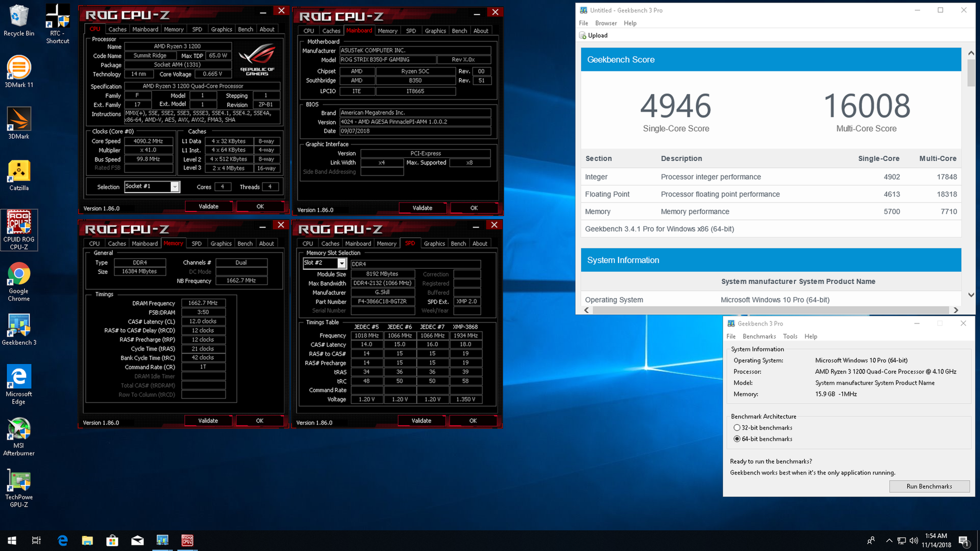
Task: Open the Mail app on the taskbar
Action: pos(137,540)
